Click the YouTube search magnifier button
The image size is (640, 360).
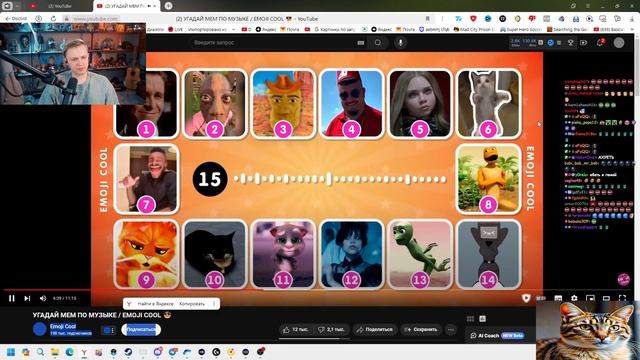pos(378,42)
